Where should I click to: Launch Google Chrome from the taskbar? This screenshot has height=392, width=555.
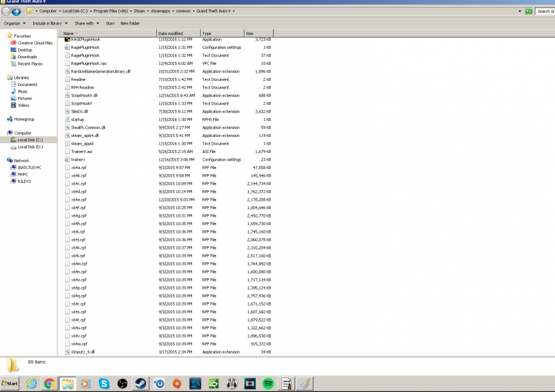tap(49, 384)
